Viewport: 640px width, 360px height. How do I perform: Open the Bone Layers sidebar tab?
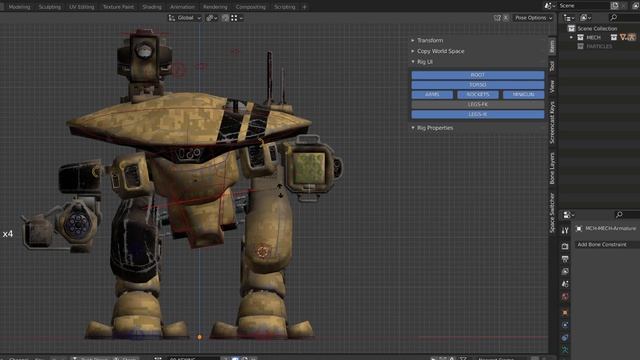(x=552, y=168)
